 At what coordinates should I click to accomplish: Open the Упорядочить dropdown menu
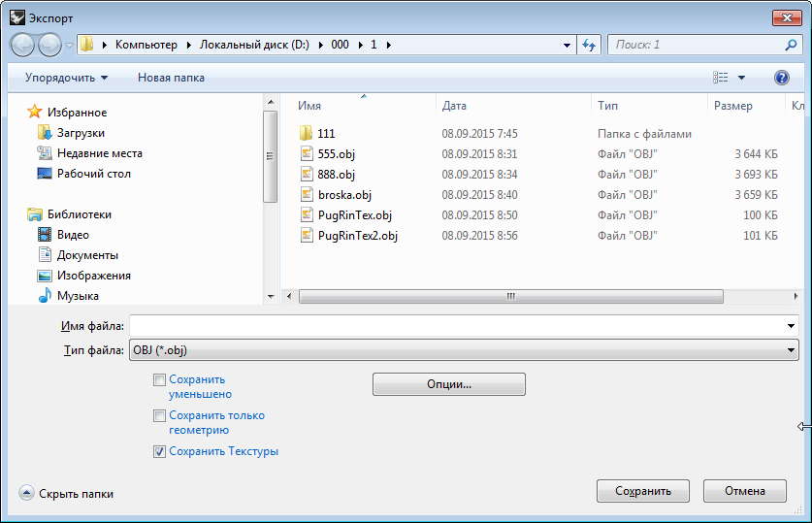tap(66, 78)
